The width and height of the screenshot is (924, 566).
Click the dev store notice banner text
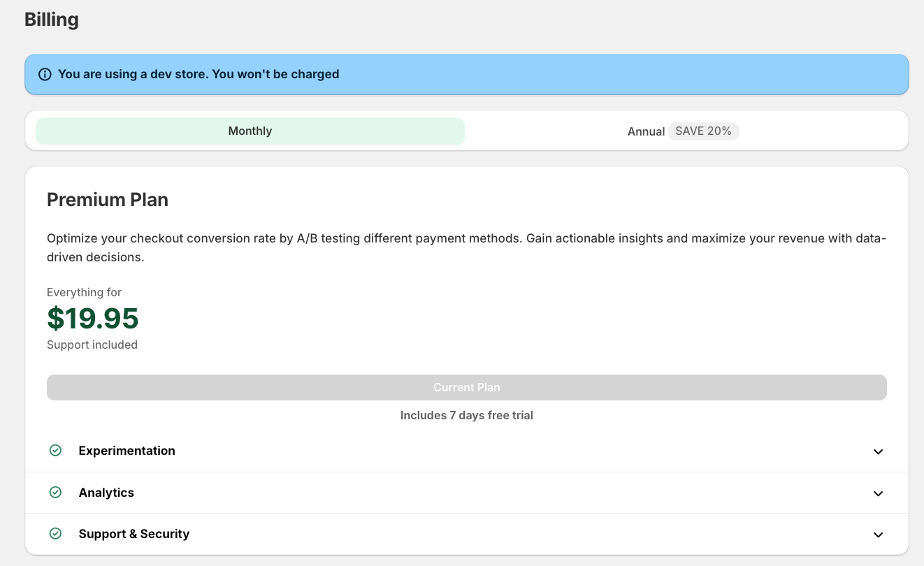[198, 74]
